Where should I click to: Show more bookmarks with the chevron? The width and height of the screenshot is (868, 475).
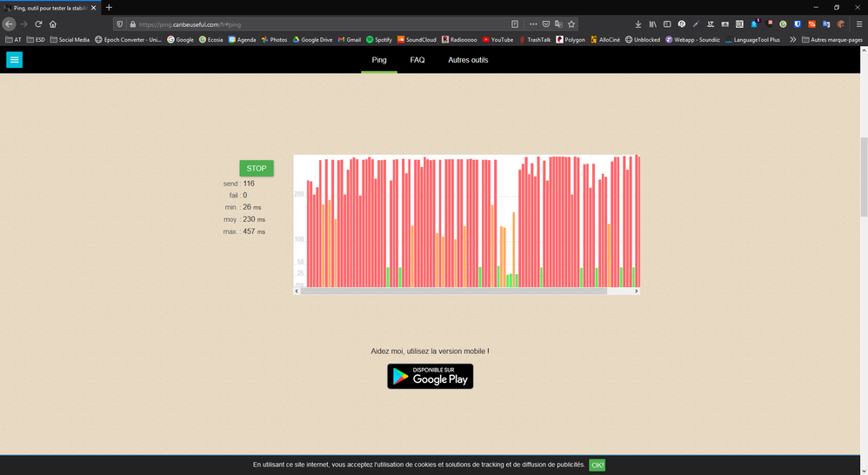pos(792,39)
